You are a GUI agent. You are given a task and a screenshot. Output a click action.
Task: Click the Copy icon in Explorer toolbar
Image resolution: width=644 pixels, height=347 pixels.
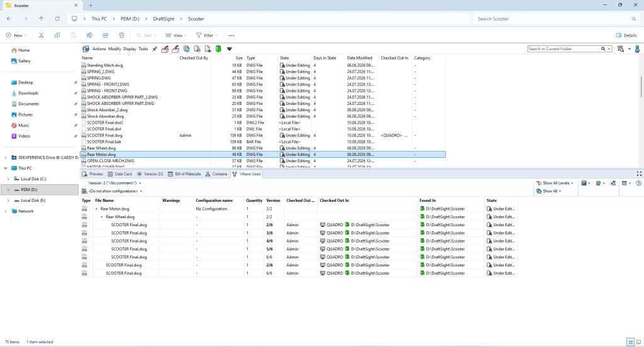tap(57, 35)
